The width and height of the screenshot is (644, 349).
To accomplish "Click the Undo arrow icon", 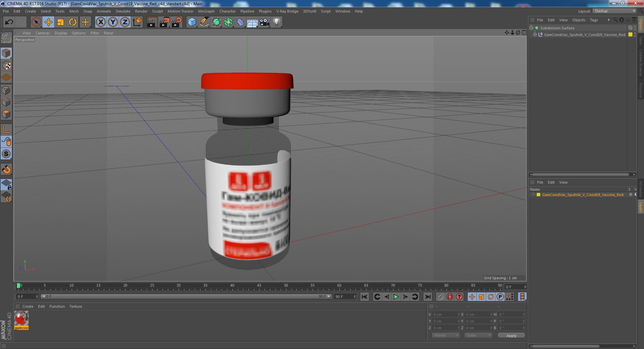I will point(9,22).
